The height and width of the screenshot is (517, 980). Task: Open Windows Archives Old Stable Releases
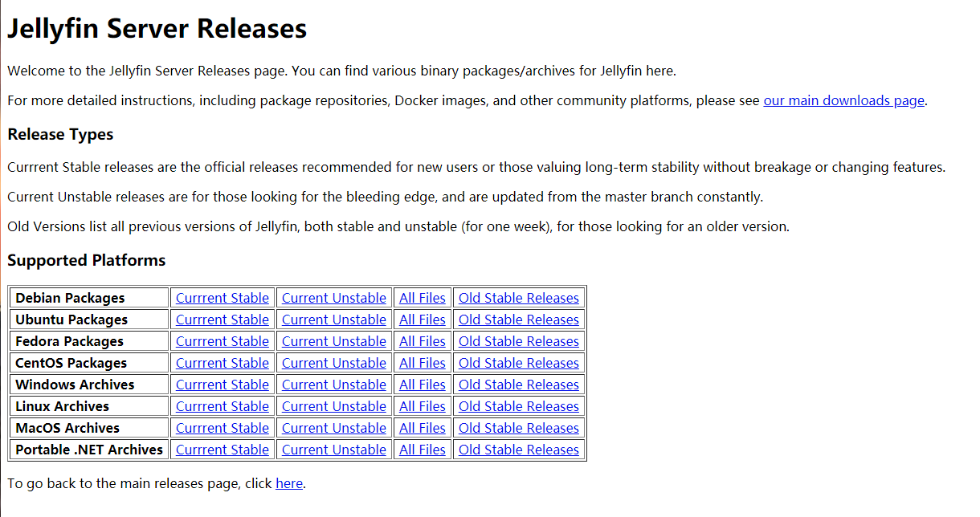click(518, 385)
